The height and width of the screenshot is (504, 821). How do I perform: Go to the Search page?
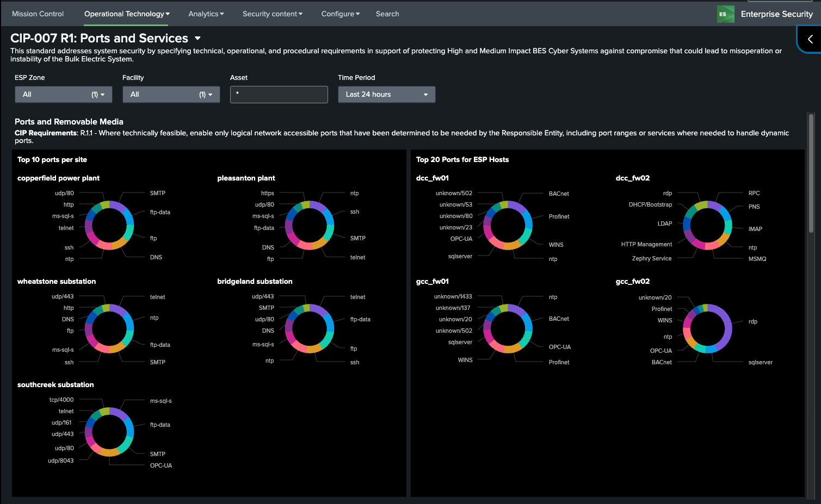387,14
